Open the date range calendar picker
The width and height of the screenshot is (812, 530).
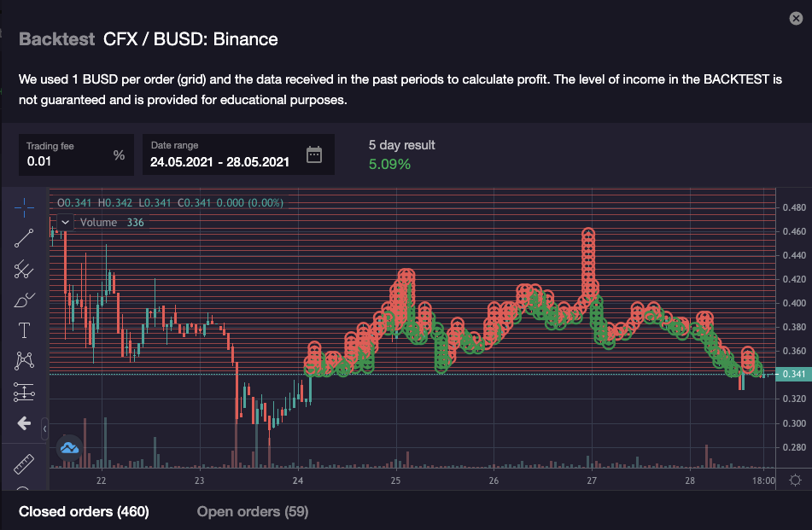314,154
